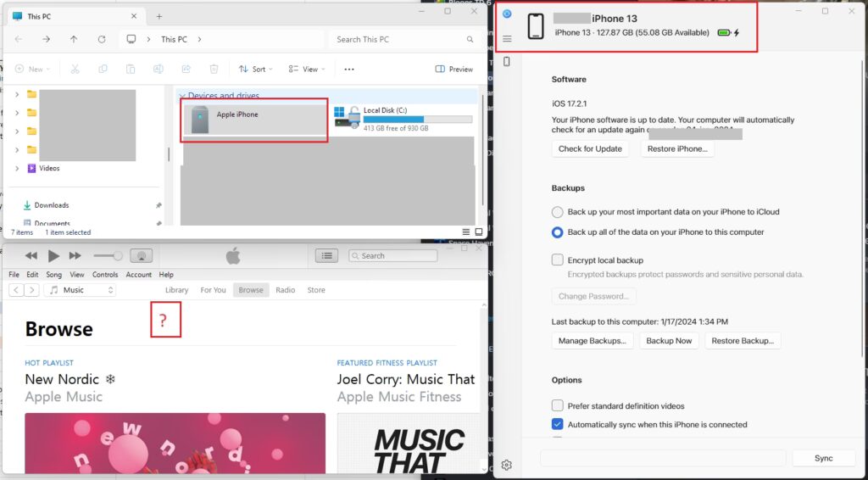868x480 pixels.
Task: Enable Encrypt local backup checkbox
Action: (x=557, y=260)
